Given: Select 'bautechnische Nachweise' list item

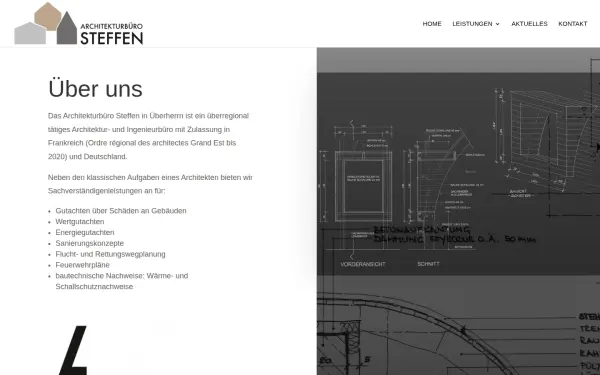Looking at the screenshot, I should coord(122,281).
